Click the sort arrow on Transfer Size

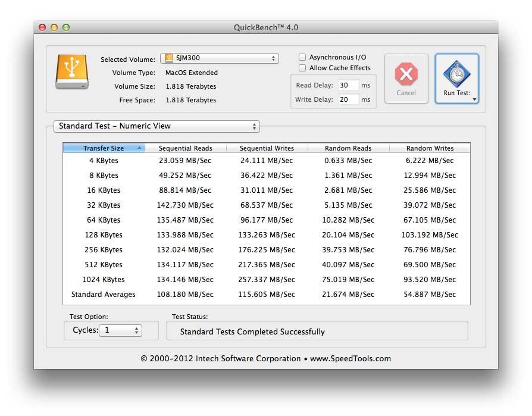pyautogui.click(x=139, y=148)
